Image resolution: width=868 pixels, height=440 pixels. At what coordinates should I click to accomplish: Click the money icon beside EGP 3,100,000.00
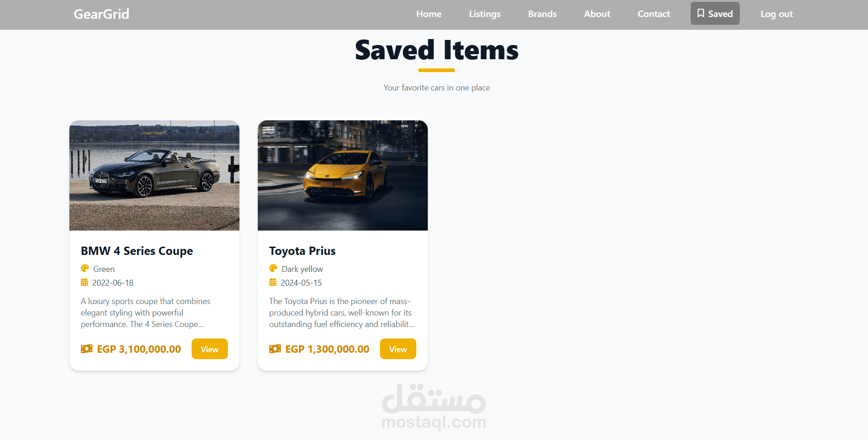[87, 349]
